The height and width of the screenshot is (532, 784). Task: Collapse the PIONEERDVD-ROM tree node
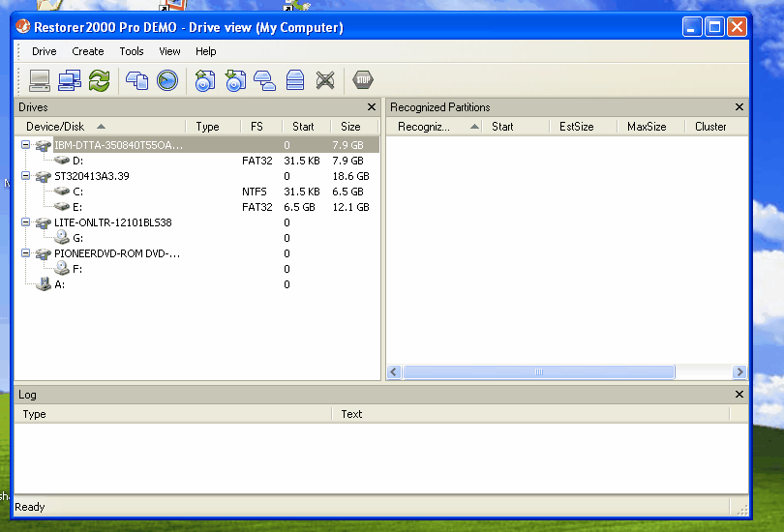tap(25, 253)
